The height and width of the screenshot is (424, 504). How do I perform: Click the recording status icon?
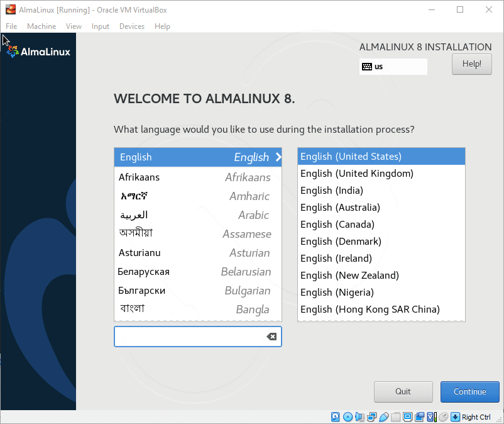click(419, 417)
